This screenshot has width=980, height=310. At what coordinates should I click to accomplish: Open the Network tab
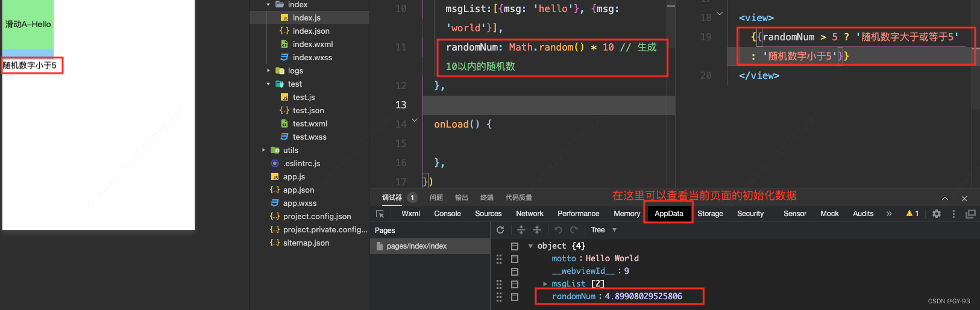pos(530,214)
